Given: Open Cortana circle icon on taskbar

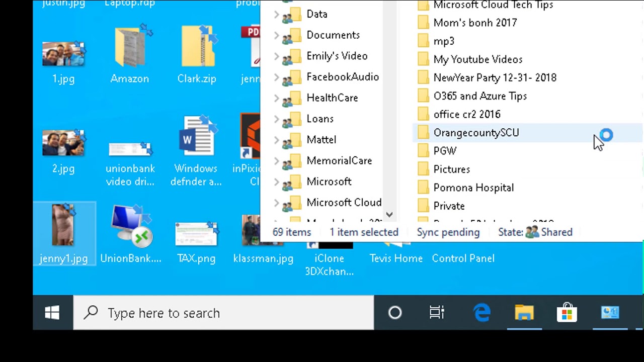Looking at the screenshot, I should (395, 313).
